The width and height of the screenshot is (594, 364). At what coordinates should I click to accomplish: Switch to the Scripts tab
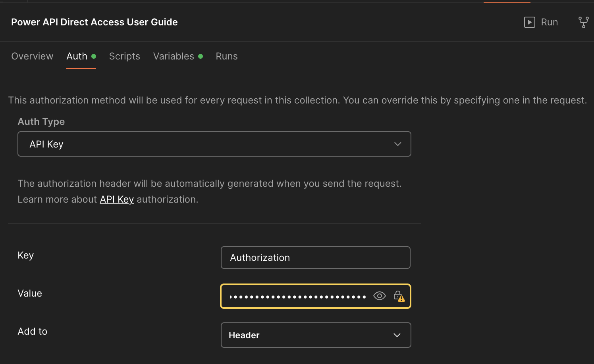[124, 56]
